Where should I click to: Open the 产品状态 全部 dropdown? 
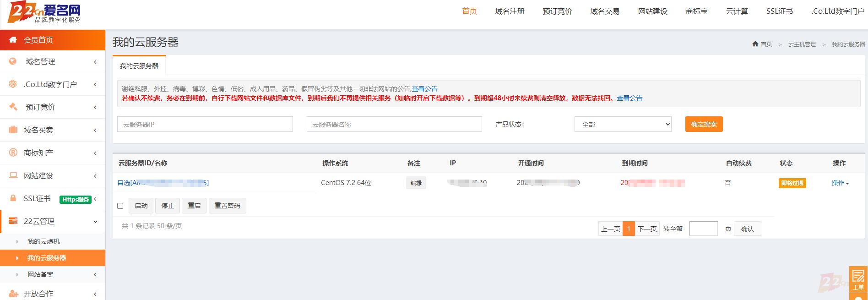pos(623,124)
